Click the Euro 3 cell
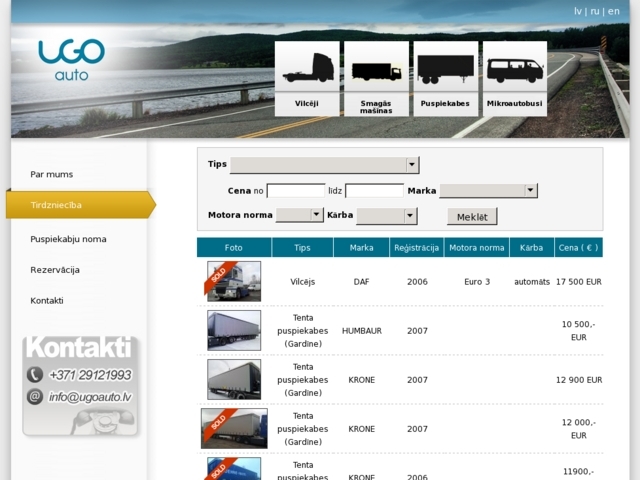This screenshot has height=480, width=640. [x=477, y=282]
